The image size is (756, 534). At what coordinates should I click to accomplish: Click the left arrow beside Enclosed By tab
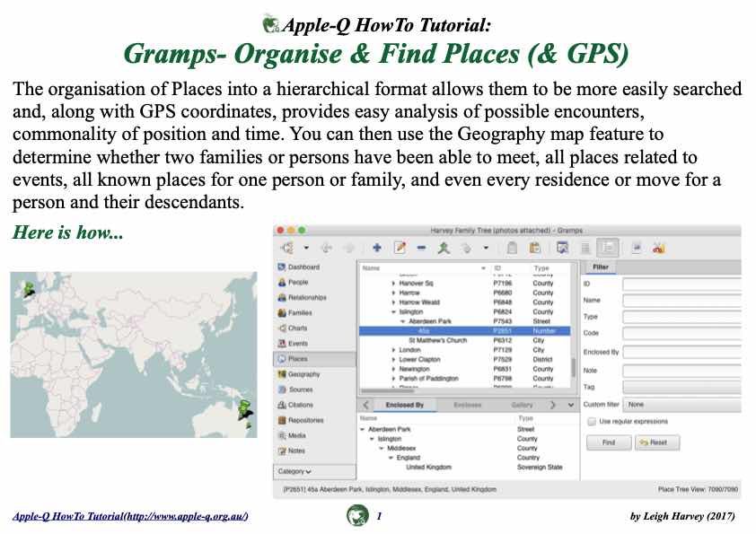pyautogui.click(x=365, y=405)
